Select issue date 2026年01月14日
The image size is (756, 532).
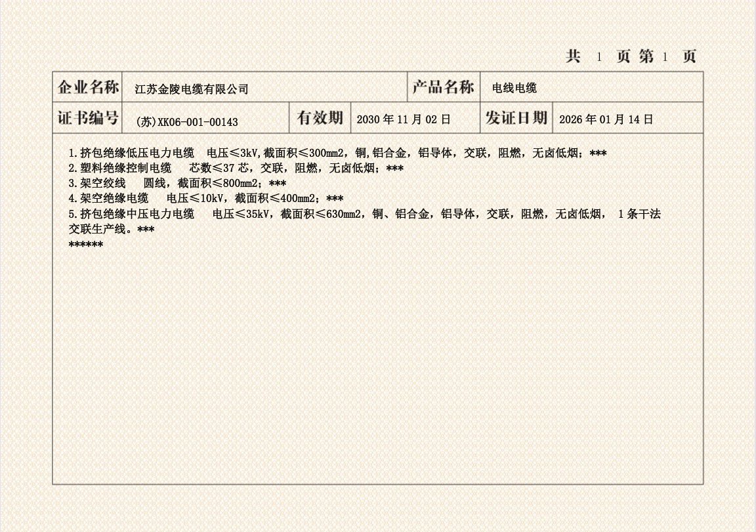606,119
